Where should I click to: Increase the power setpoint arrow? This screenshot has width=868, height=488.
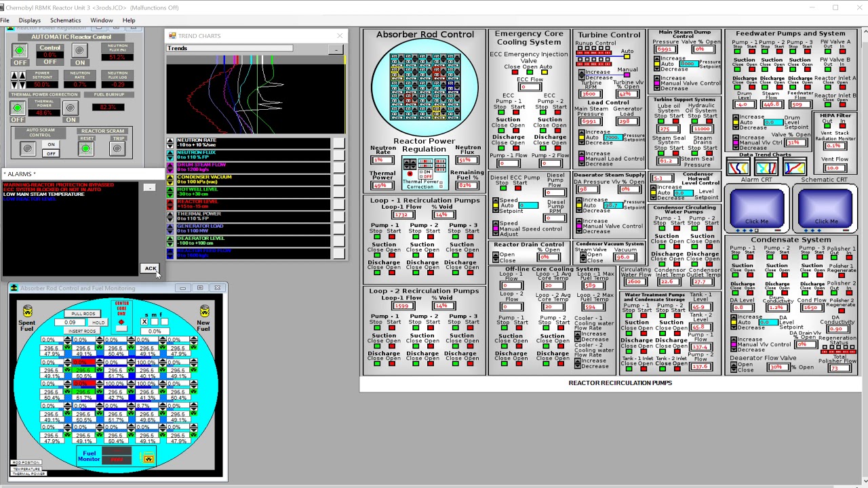coord(14,75)
